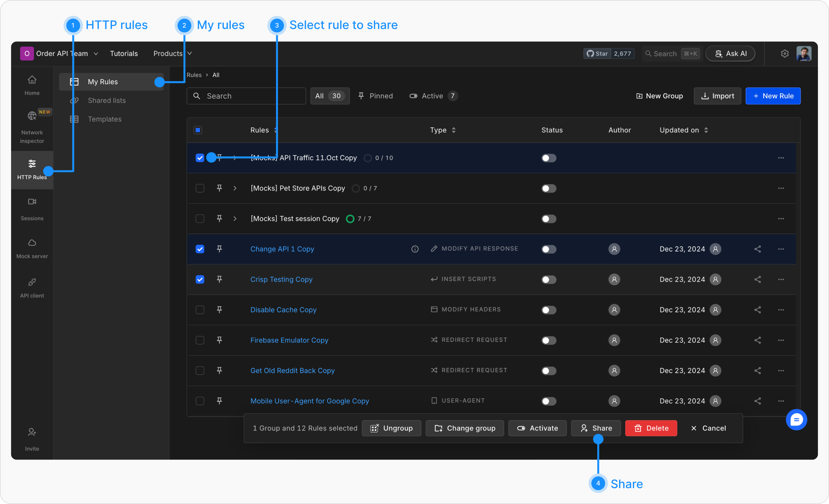Open Shared lists in the side menu
The width and height of the screenshot is (829, 504).
point(106,100)
